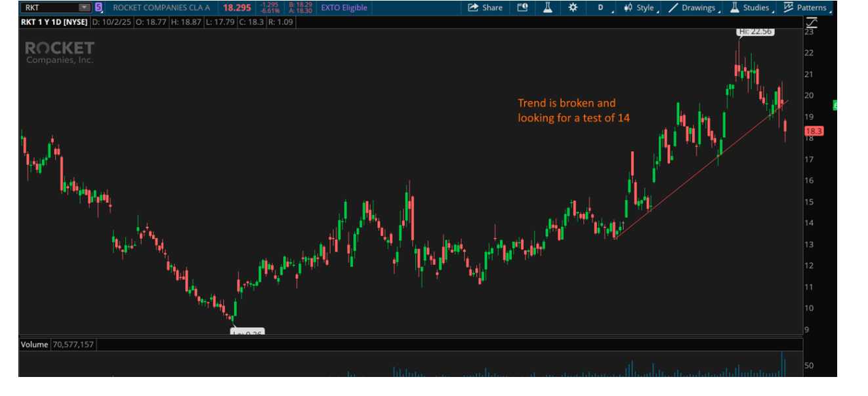This screenshot has width=868, height=396.
Task: Open the Studies menu
Action: (749, 8)
